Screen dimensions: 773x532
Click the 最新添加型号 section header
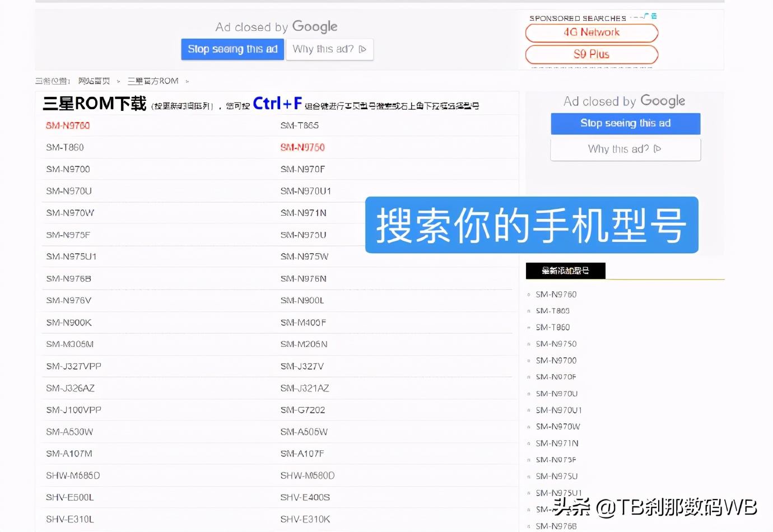point(565,271)
